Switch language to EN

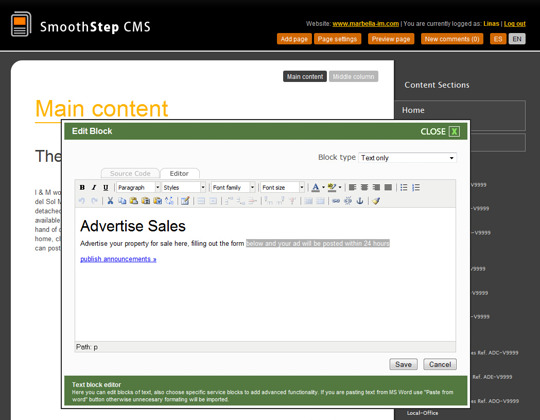(517, 39)
